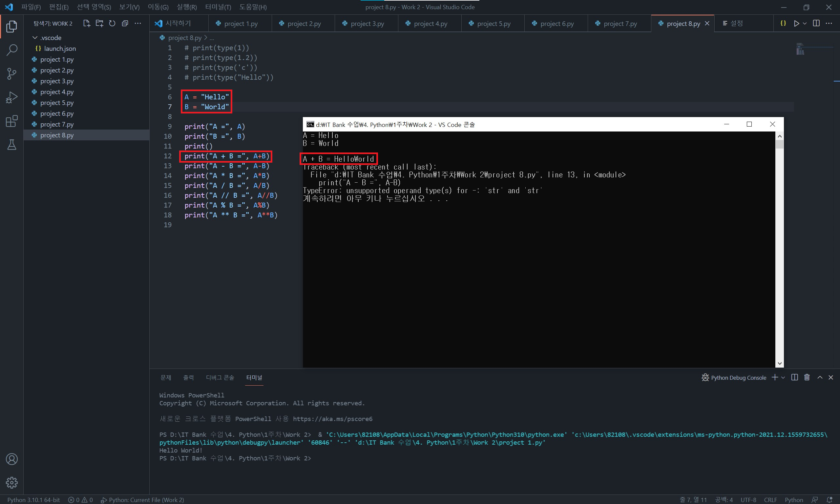The height and width of the screenshot is (504, 840).
Task: Maximize the panel with the up chevron
Action: coord(820,377)
